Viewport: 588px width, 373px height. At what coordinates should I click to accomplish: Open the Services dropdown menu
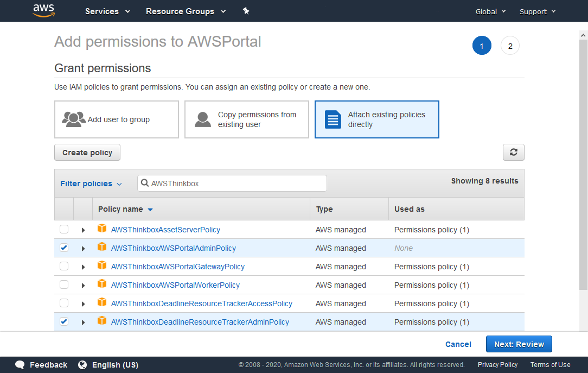point(107,11)
